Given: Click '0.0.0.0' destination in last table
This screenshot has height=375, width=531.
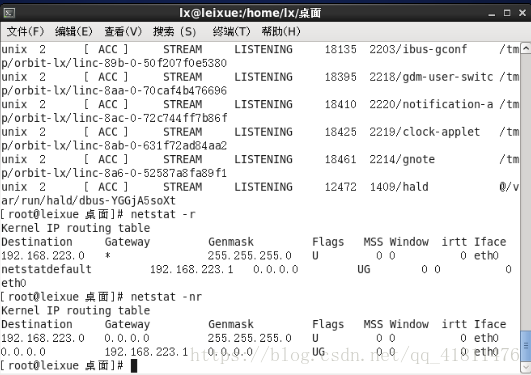Looking at the screenshot, I should pyautogui.click(x=23, y=352).
